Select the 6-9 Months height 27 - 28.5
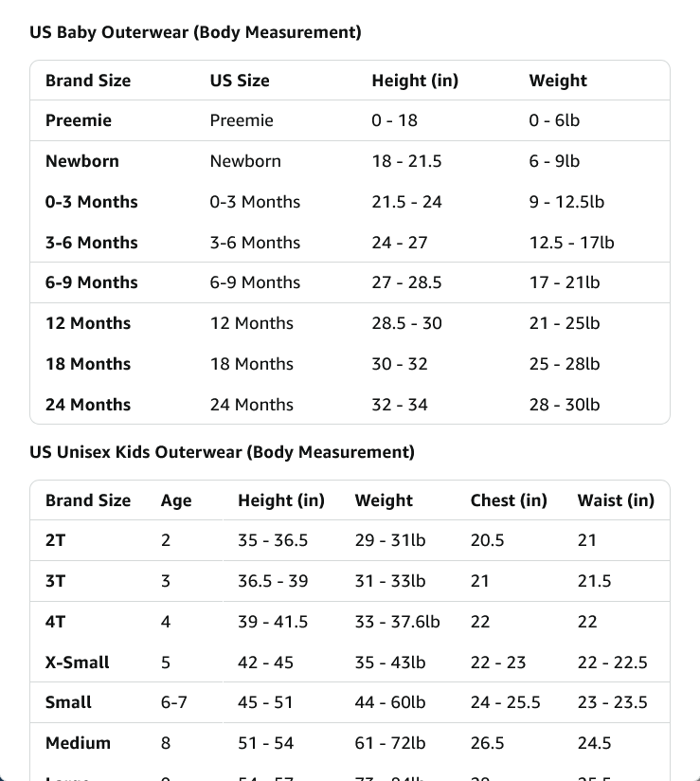This screenshot has height=781, width=700. (x=406, y=282)
